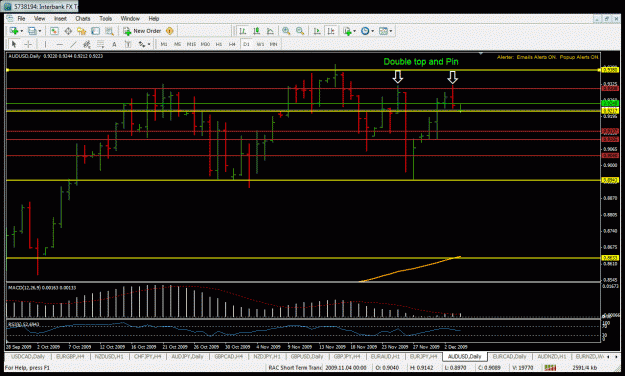This screenshot has width=625, height=376.
Task: Switch chart to line chart mode
Action: [x=270, y=31]
